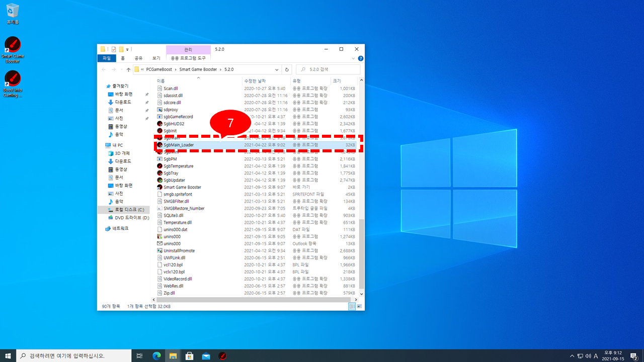Switch to large icons view in status bar
Screen dimensions: 644x362
point(359,306)
